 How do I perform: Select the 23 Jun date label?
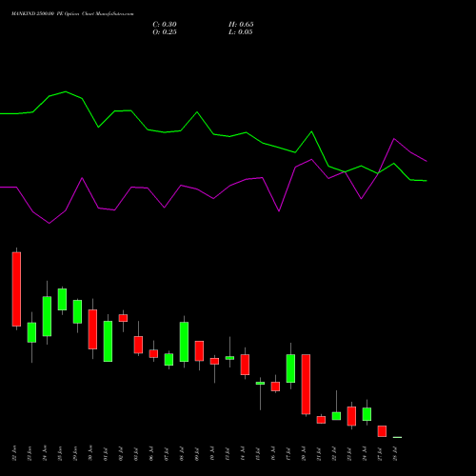(30, 453)
